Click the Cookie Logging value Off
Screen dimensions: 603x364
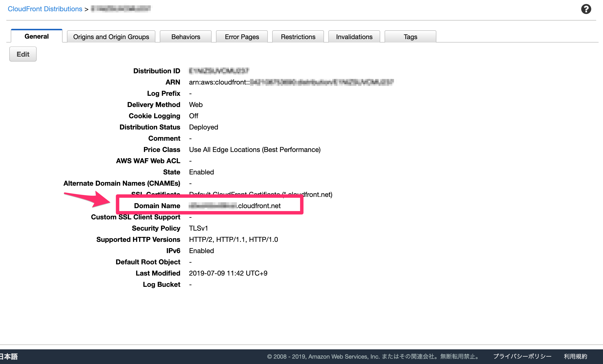pos(194,116)
